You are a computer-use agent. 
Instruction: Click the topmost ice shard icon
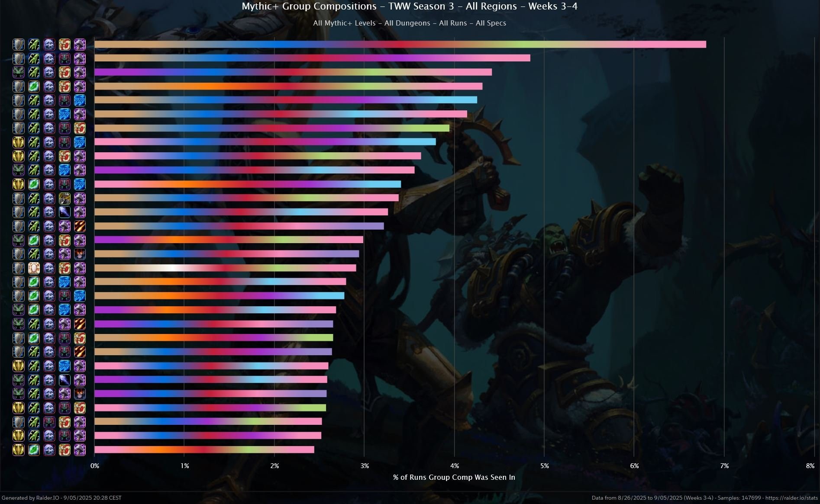pos(65,212)
